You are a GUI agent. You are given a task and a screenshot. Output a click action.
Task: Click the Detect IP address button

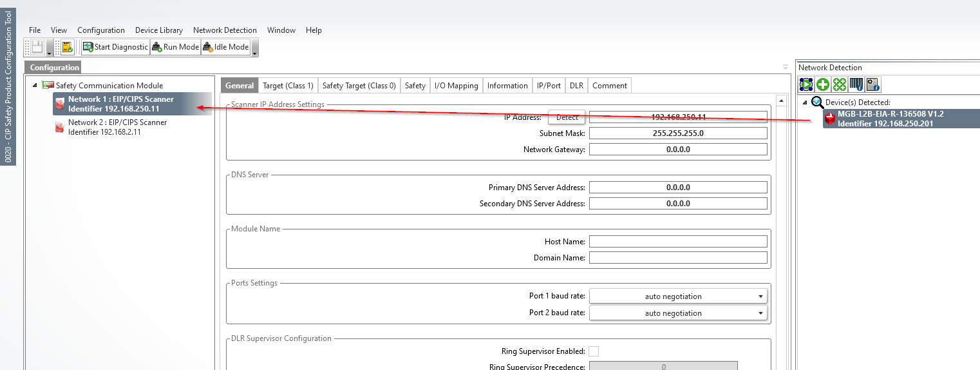click(x=567, y=117)
